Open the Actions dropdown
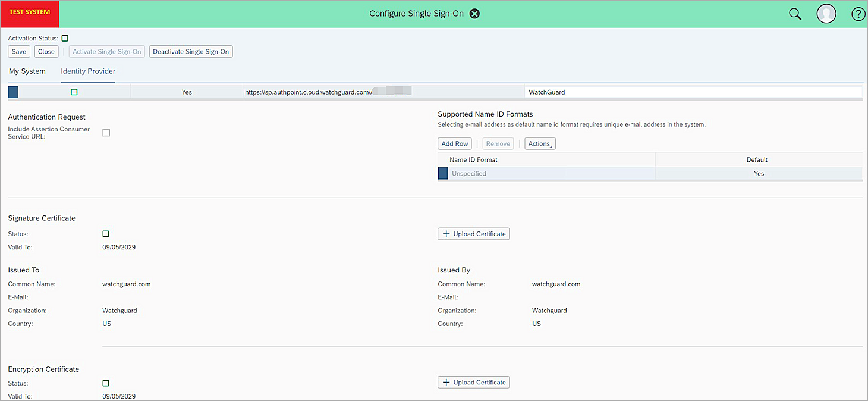868x401 pixels. (539, 143)
